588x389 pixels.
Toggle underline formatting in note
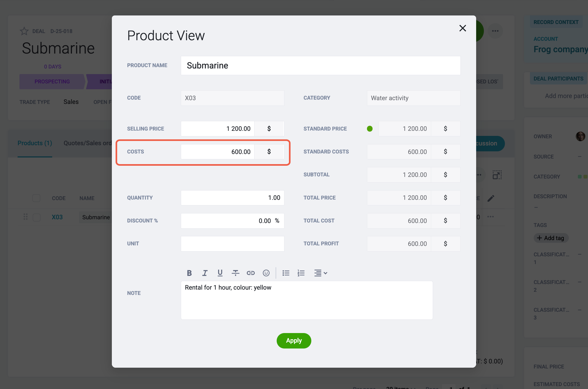click(x=220, y=273)
